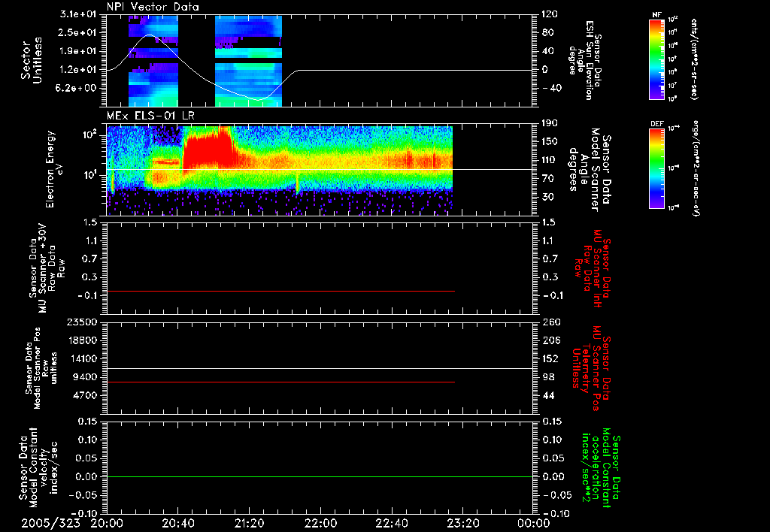The image size is (770, 532).
Task: Click the 152 telemetry tick label
Action: pyautogui.click(x=550, y=358)
